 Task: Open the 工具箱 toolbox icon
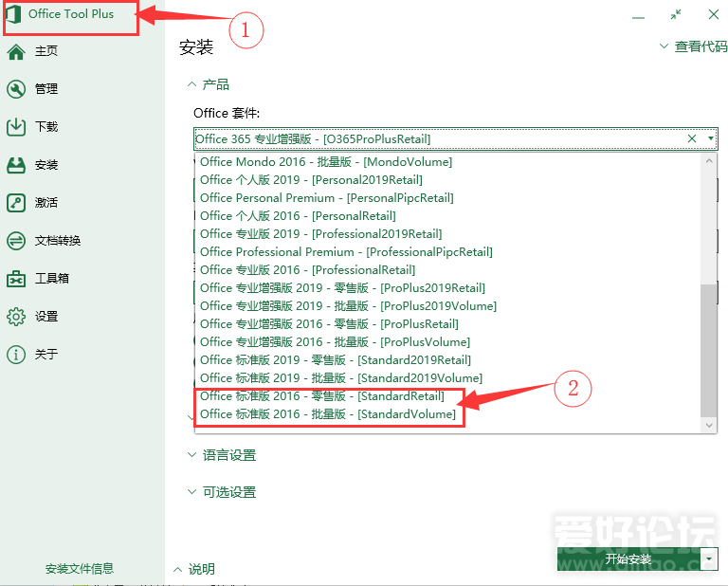click(x=16, y=279)
